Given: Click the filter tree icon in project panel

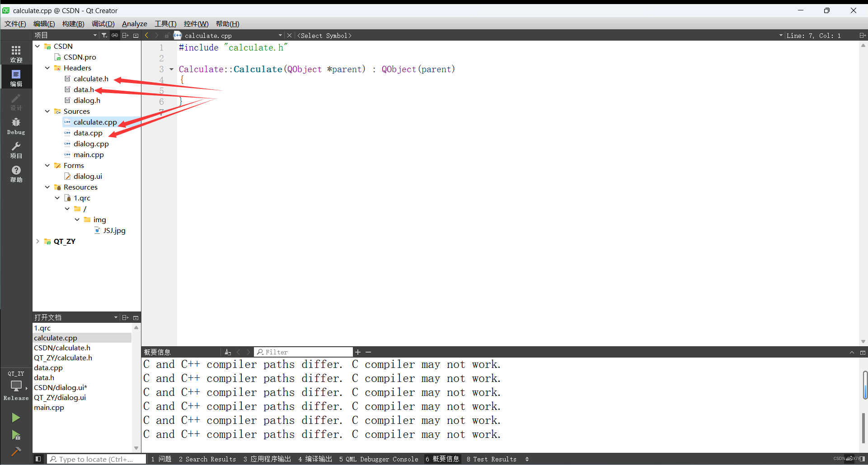Looking at the screenshot, I should 104,35.
